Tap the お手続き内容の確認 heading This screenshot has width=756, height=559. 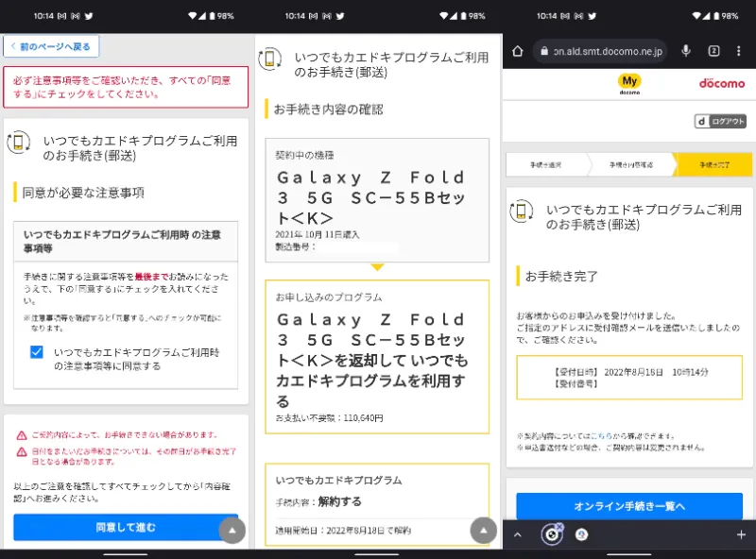click(x=328, y=110)
